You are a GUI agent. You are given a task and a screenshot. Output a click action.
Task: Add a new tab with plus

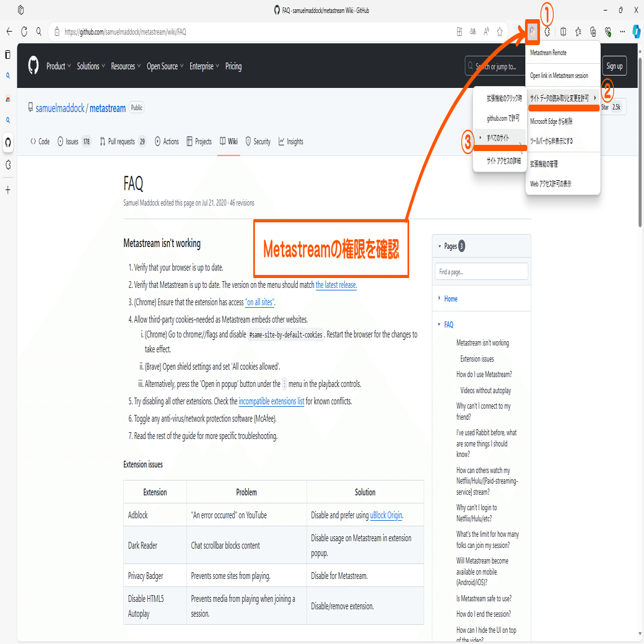point(8,190)
